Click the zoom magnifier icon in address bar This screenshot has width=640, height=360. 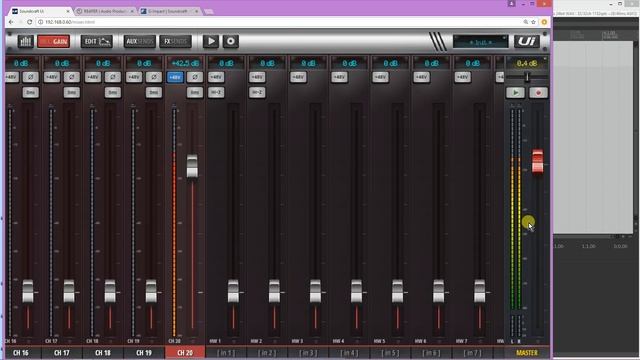click(525, 22)
